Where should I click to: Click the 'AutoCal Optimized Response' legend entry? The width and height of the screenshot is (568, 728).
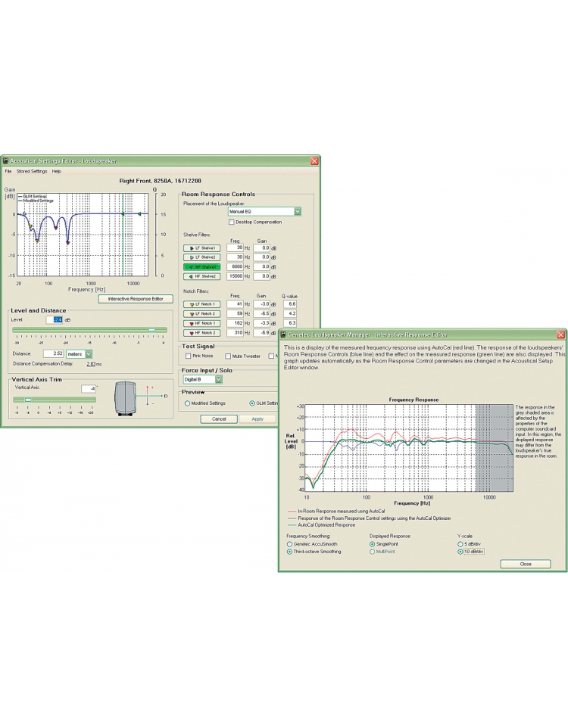click(326, 525)
